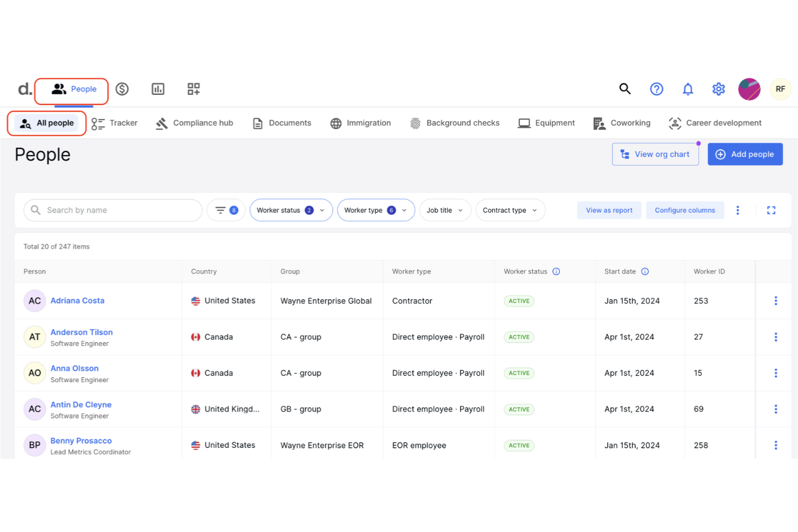This screenshot has width=798, height=532.
Task: Open the Worker status filter dropdown
Action: pos(291,210)
